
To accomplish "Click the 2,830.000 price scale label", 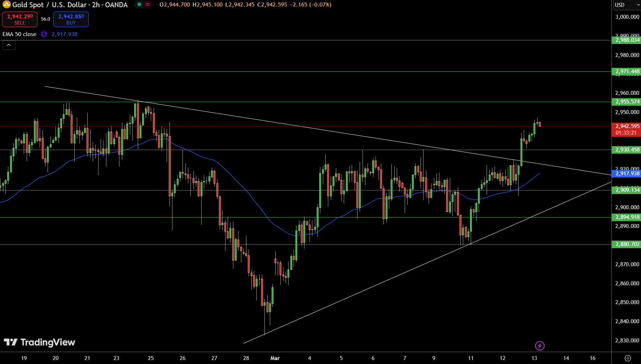I will point(627,341).
